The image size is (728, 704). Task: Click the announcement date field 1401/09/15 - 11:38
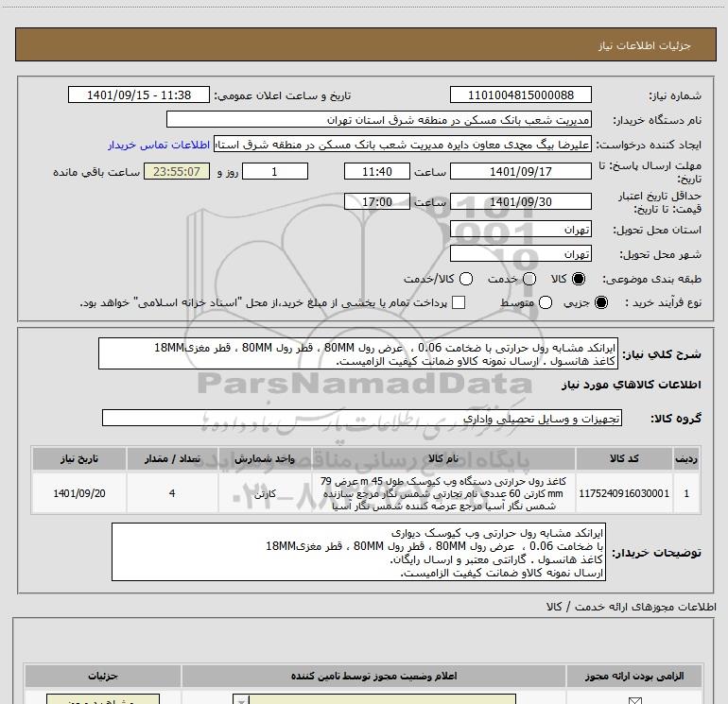point(139,95)
